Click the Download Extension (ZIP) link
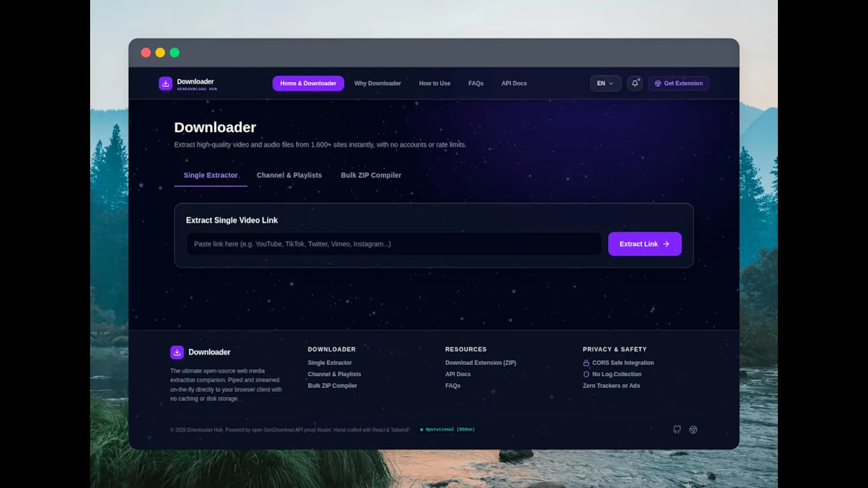The image size is (868, 488). 481,363
